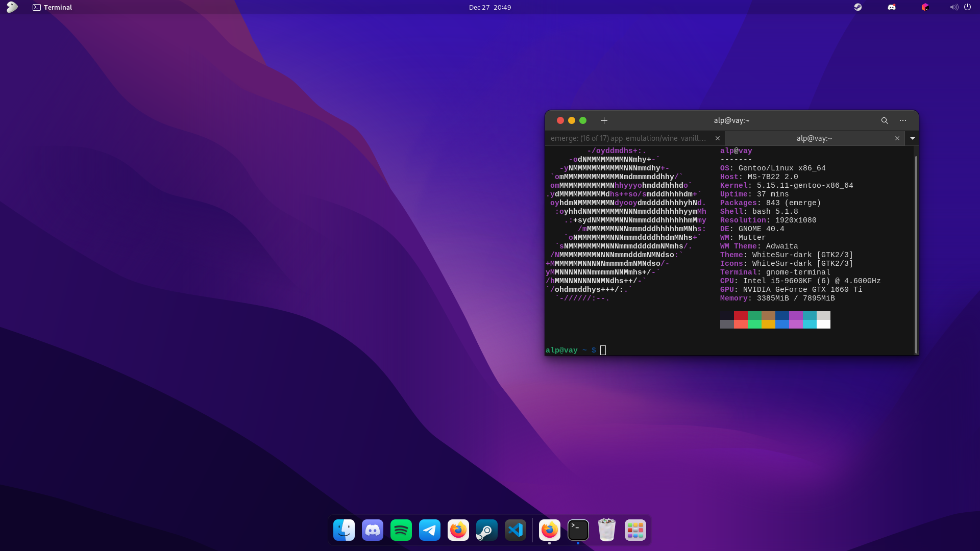Click the terminal vertical scrollbar
The height and width of the screenshot is (551, 980).
coord(916,255)
